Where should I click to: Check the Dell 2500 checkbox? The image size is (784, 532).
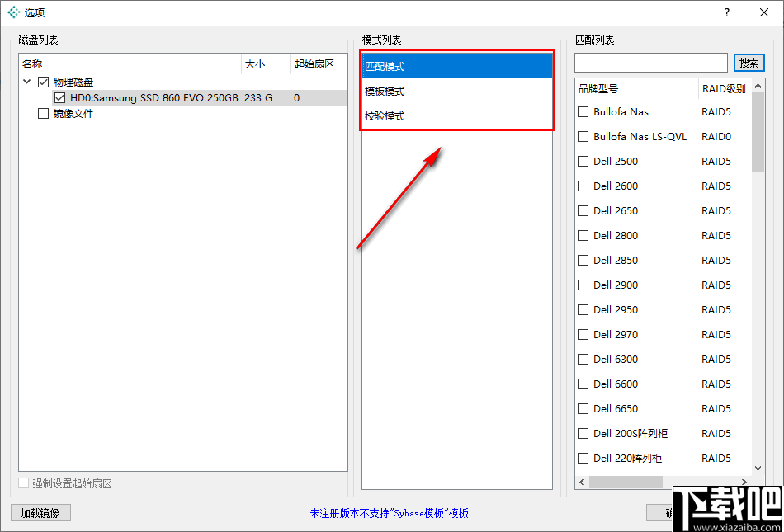582,161
